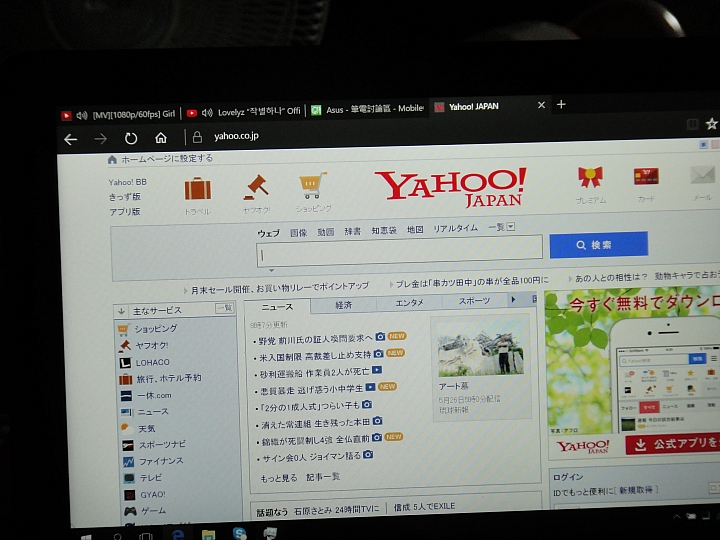Switch to the [MV][1080p/60fps] Girl tab
Image resolution: width=720 pixels, height=540 pixels.
(x=118, y=114)
